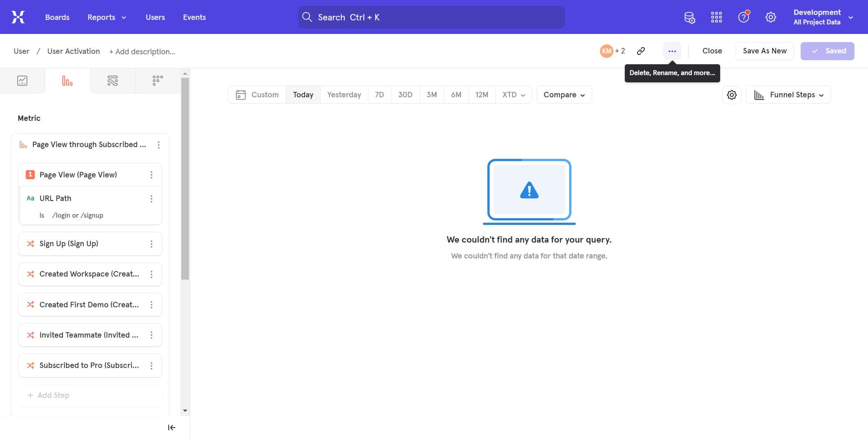This screenshot has width=868, height=439.
Task: Open Page View step options menu
Action: pyautogui.click(x=151, y=175)
